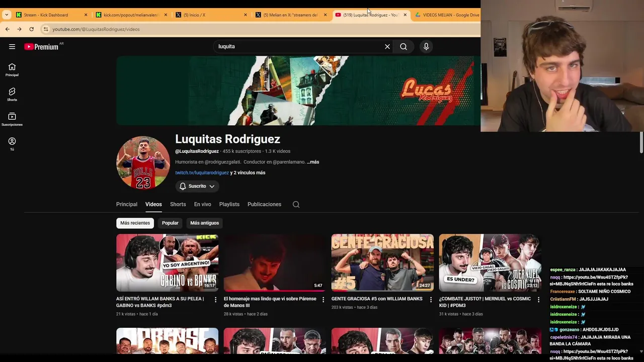Open options for El homenaje video
Screen dimensions: 644x362
tap(323, 300)
